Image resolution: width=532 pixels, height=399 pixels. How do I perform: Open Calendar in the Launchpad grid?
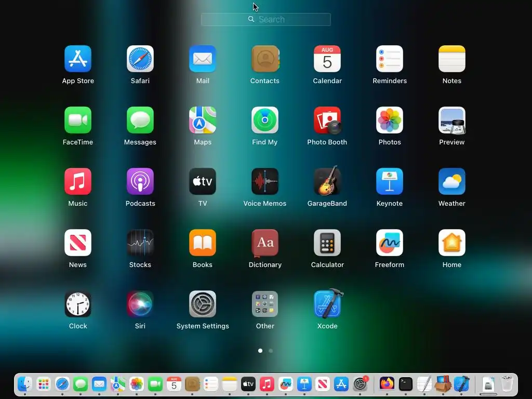[x=327, y=59]
